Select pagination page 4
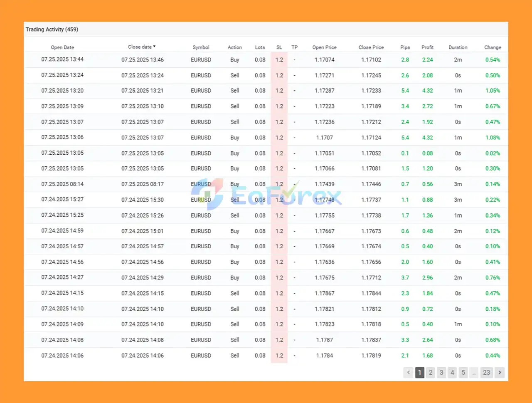 click(452, 373)
